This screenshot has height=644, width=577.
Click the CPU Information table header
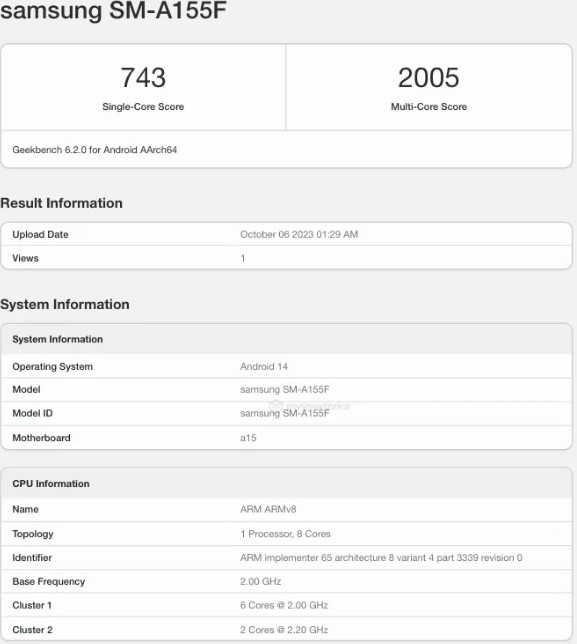tap(51, 484)
